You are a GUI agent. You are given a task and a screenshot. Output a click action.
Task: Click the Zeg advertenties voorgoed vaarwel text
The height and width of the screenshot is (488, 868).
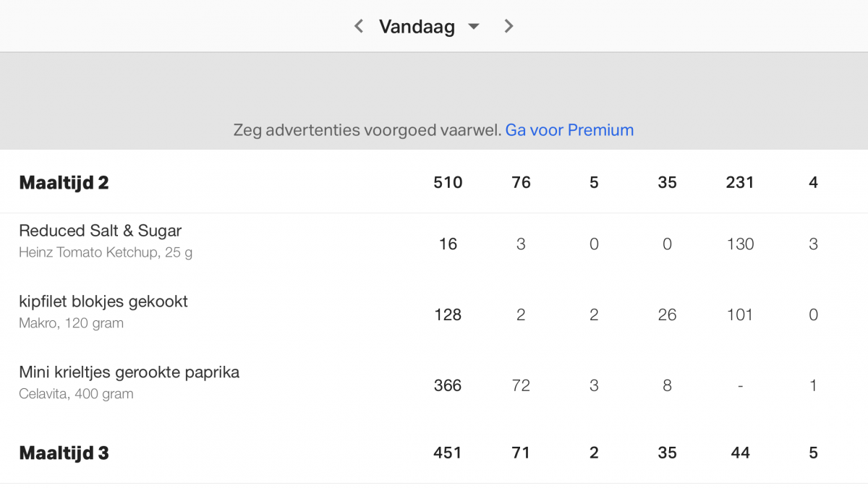pyautogui.click(x=367, y=130)
